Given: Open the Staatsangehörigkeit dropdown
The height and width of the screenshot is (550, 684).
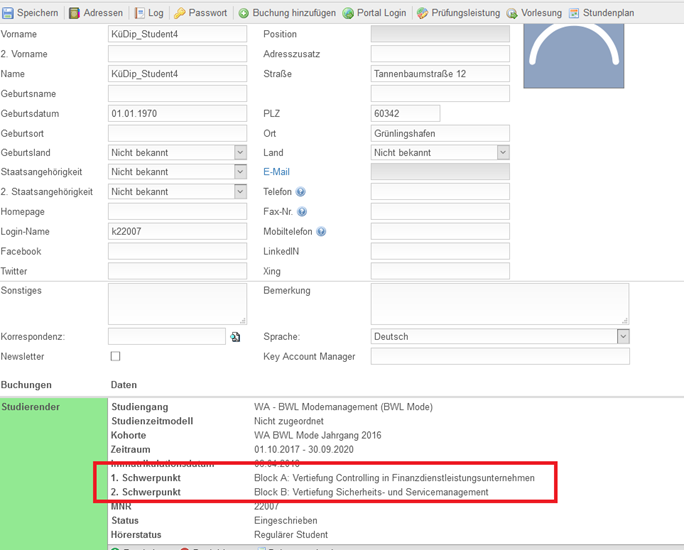Looking at the screenshot, I should tap(240, 172).
